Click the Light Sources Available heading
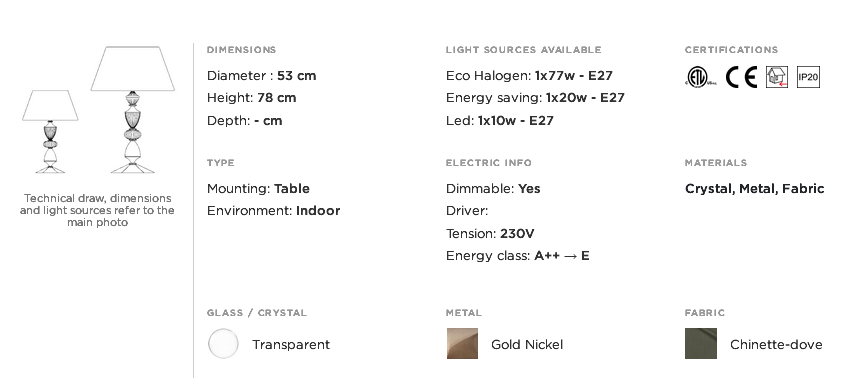This screenshot has width=846, height=378. pyautogui.click(x=523, y=50)
